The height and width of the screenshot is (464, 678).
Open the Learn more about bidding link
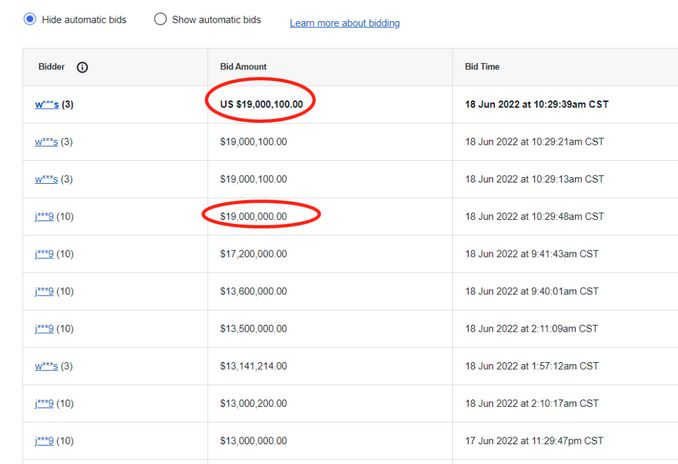343,23
